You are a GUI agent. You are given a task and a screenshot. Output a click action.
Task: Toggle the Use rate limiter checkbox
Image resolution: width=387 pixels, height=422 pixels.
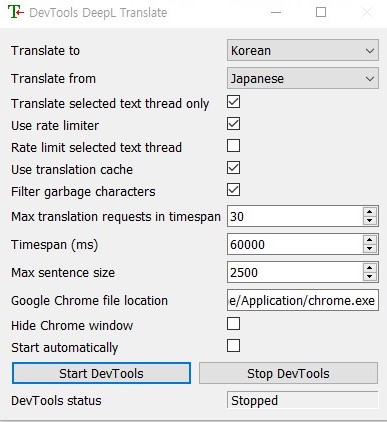233,124
